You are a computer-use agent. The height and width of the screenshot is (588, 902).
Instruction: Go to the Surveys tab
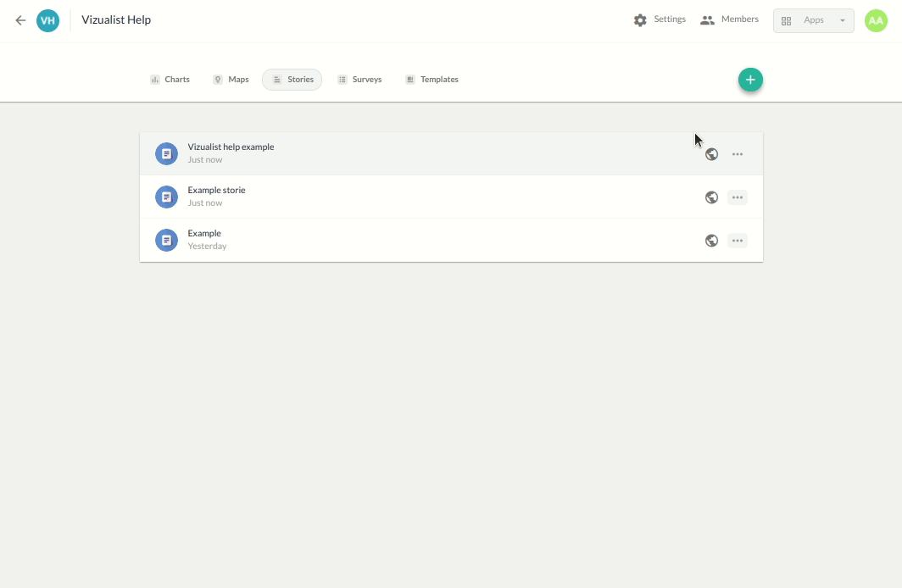point(359,80)
